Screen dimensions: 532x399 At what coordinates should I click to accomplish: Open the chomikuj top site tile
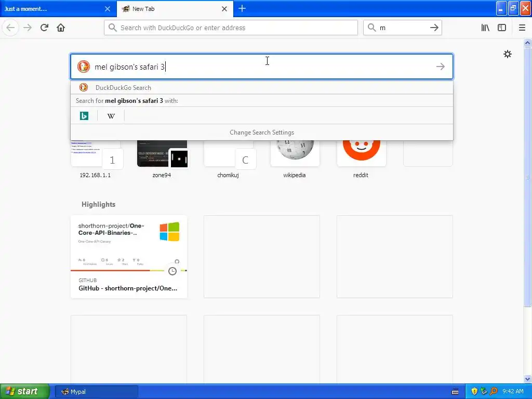coord(229,159)
